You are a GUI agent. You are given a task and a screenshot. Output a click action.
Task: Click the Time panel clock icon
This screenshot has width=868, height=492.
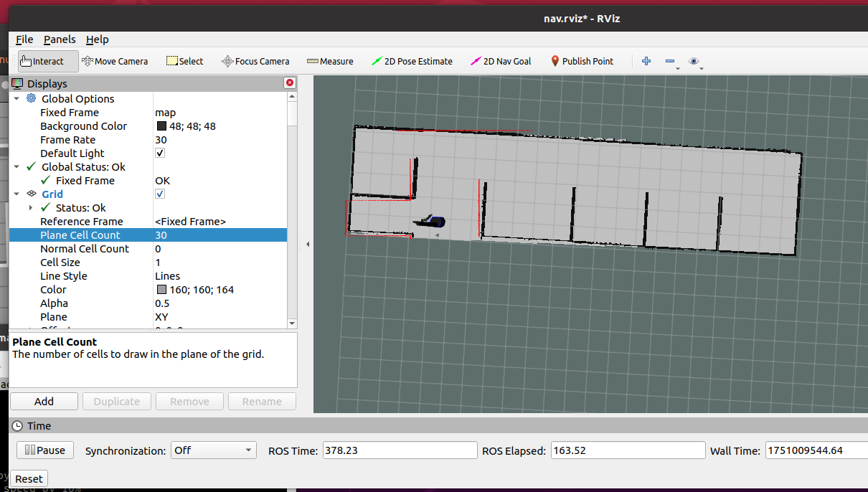point(18,425)
